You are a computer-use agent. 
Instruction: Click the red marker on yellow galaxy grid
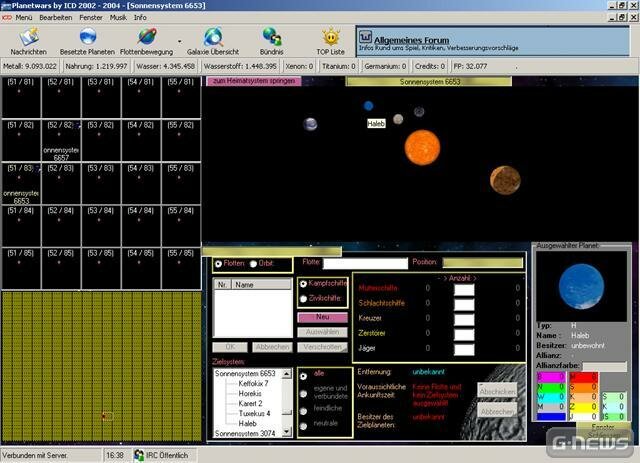105,416
